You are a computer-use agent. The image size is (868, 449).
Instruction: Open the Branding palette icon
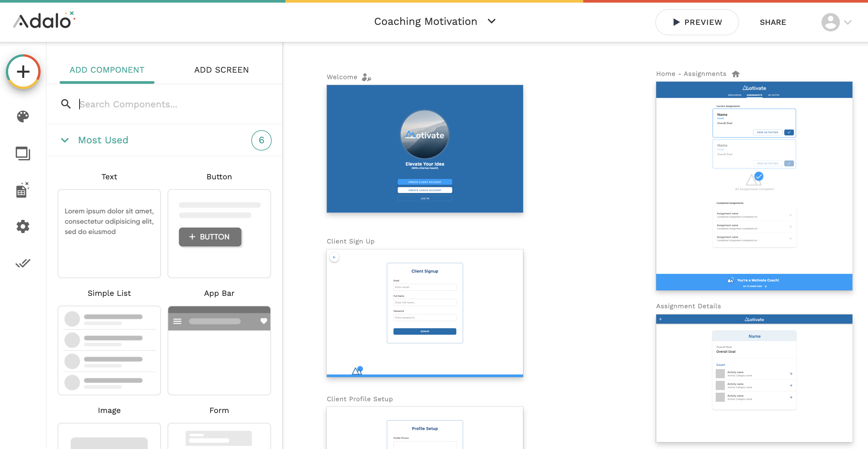click(23, 117)
